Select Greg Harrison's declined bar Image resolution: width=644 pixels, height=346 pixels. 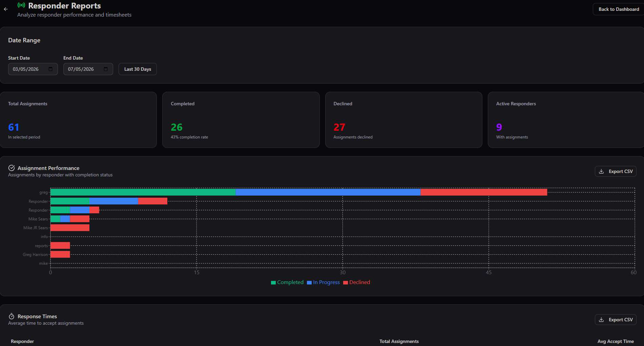(60, 254)
